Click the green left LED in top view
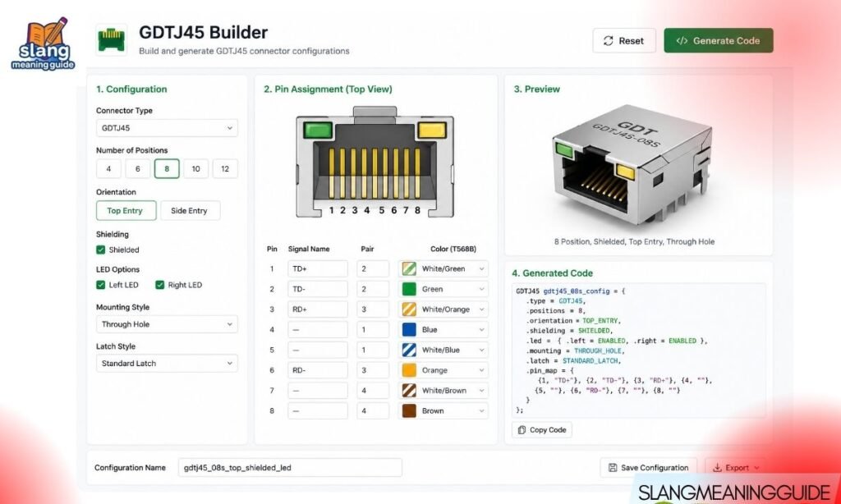The width and height of the screenshot is (841, 504). click(x=318, y=130)
